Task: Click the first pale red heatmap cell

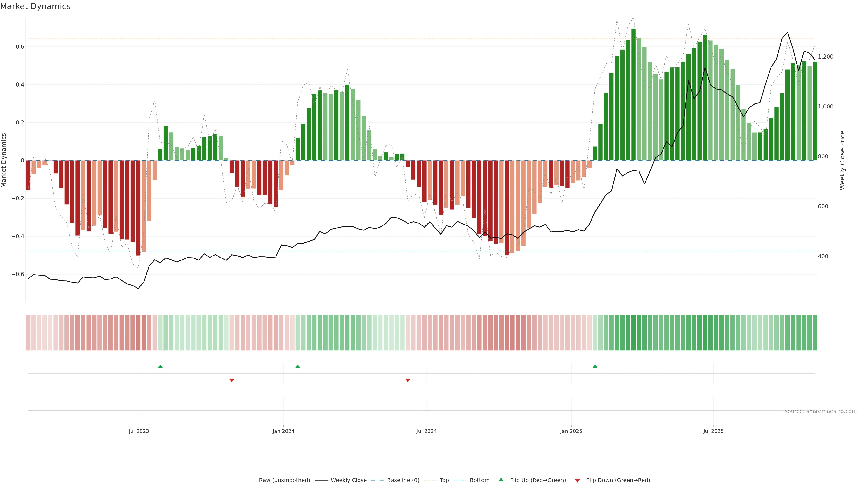Action: (28, 332)
